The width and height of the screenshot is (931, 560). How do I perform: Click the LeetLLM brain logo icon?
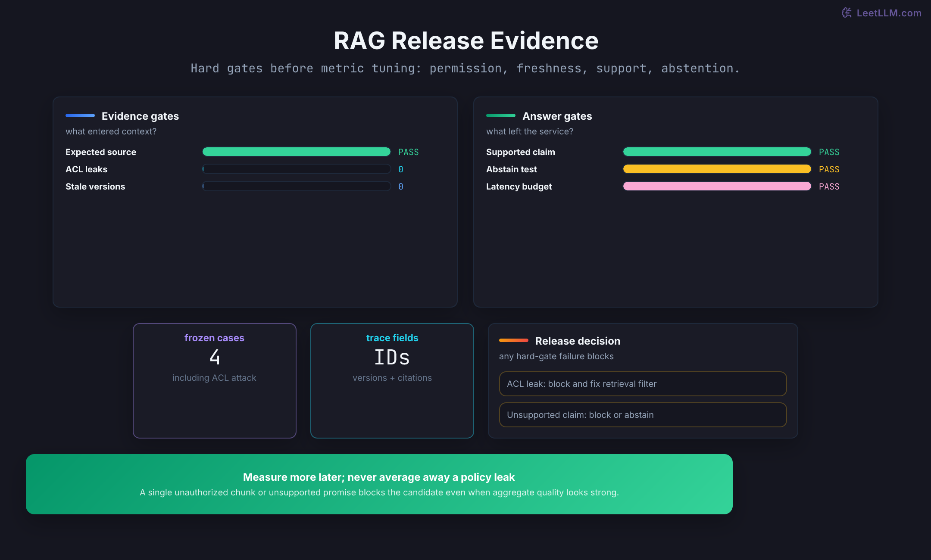[x=847, y=13]
